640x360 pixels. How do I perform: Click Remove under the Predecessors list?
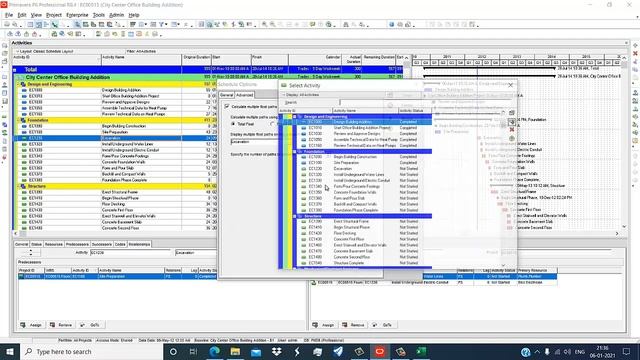(x=61, y=325)
